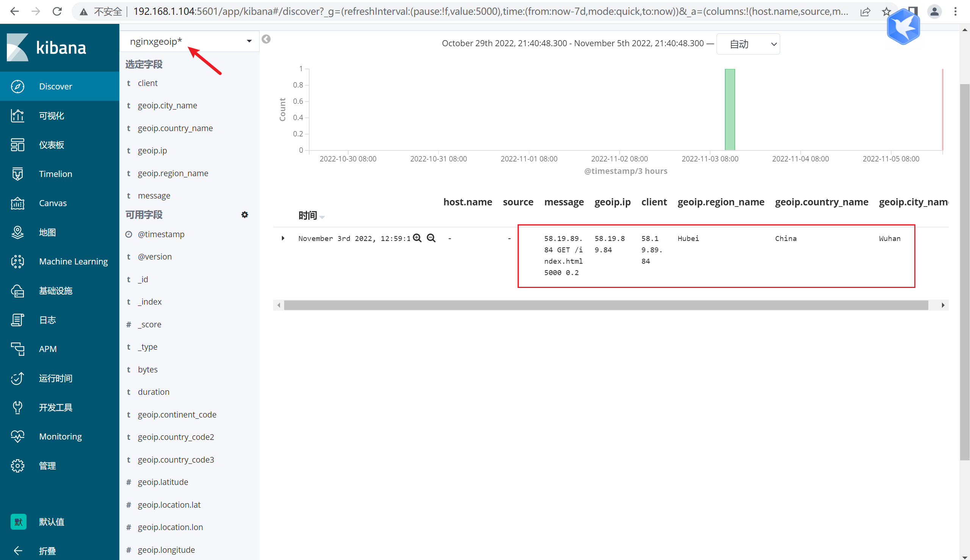
Task: Bookmark this page with star icon
Action: [x=887, y=11]
